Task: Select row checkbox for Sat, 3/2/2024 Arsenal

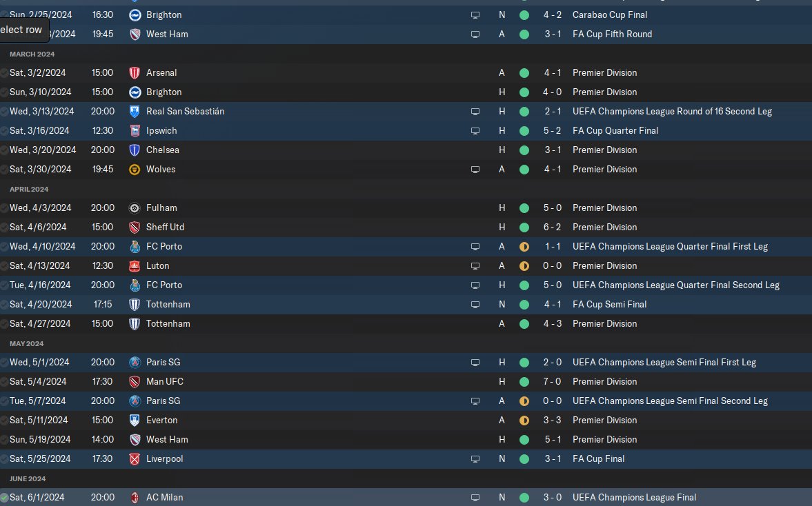Action: 4,73
